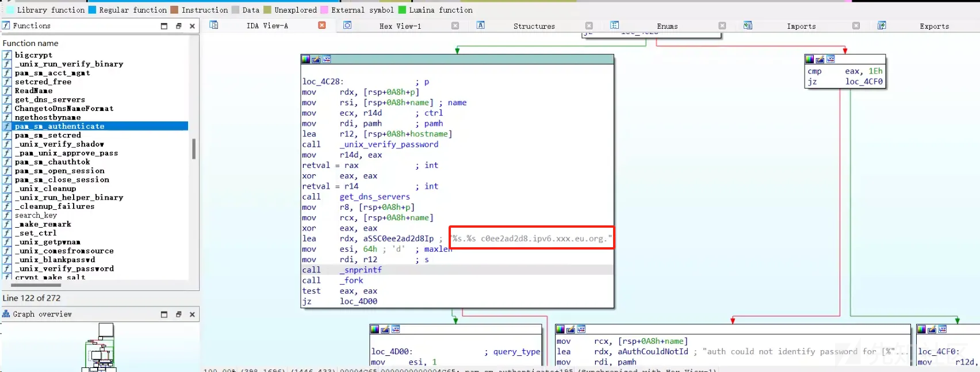Click the Hex View-1 tab icon
The image size is (980, 372).
point(347,25)
